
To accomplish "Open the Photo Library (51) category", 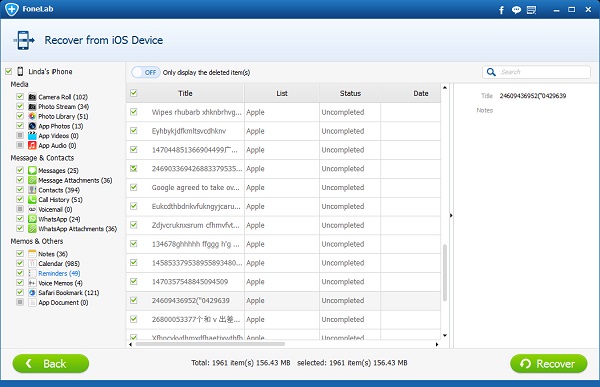I will pyautogui.click(x=63, y=116).
